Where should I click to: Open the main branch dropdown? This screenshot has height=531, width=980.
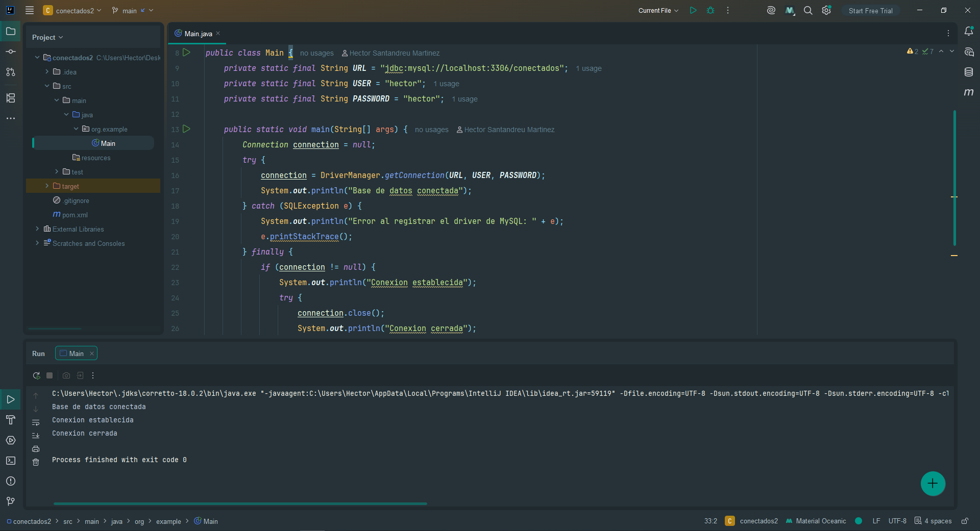pyautogui.click(x=133, y=10)
